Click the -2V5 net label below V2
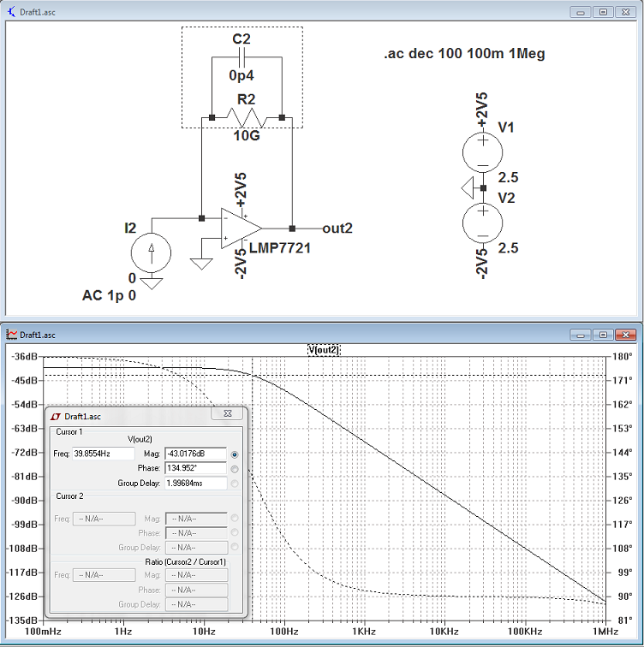This screenshot has width=644, height=647. [482, 264]
